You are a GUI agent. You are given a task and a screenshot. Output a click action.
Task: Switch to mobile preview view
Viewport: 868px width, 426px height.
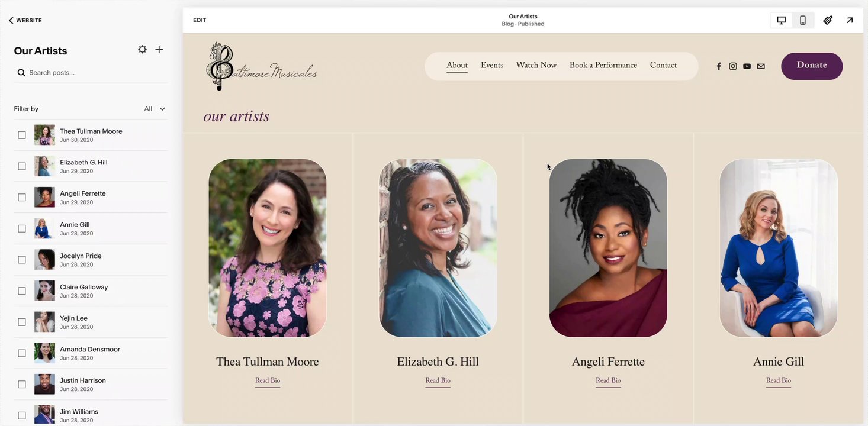803,20
